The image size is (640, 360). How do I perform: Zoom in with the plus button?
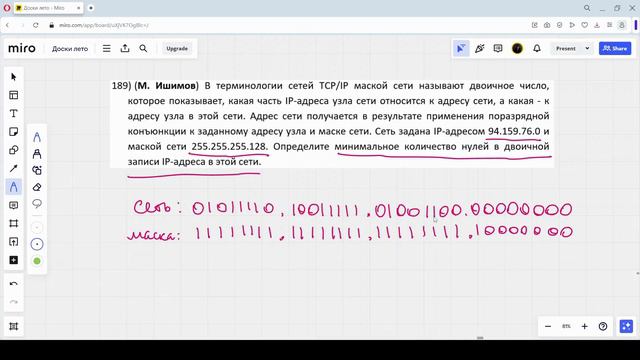pos(584,326)
